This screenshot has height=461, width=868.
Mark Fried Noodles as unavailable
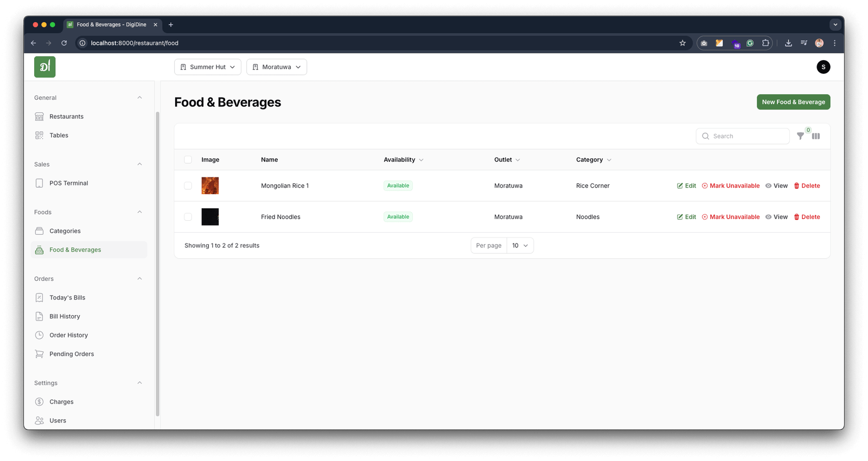731,217
